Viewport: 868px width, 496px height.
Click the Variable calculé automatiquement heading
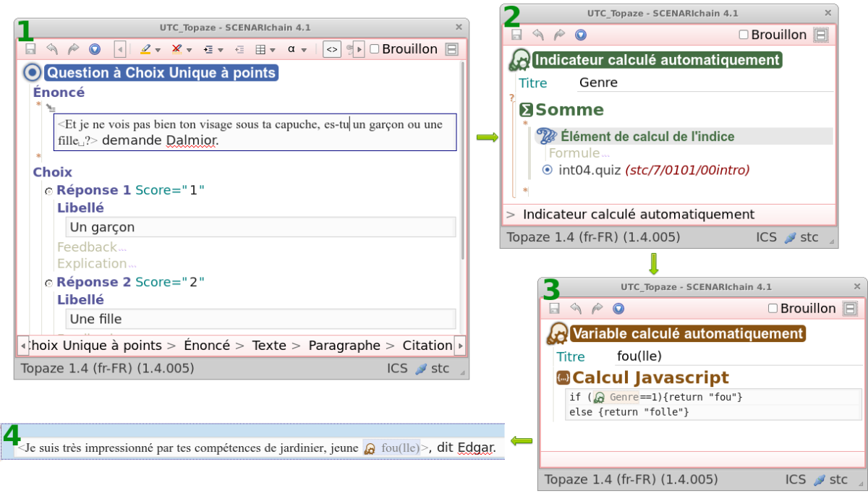687,333
